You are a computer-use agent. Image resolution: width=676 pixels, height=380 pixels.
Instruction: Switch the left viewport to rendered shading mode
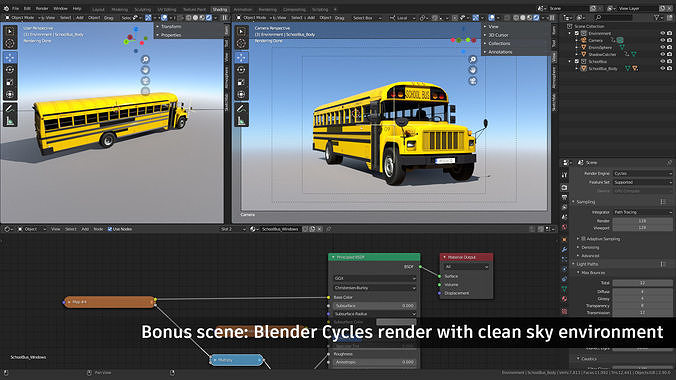coord(209,18)
